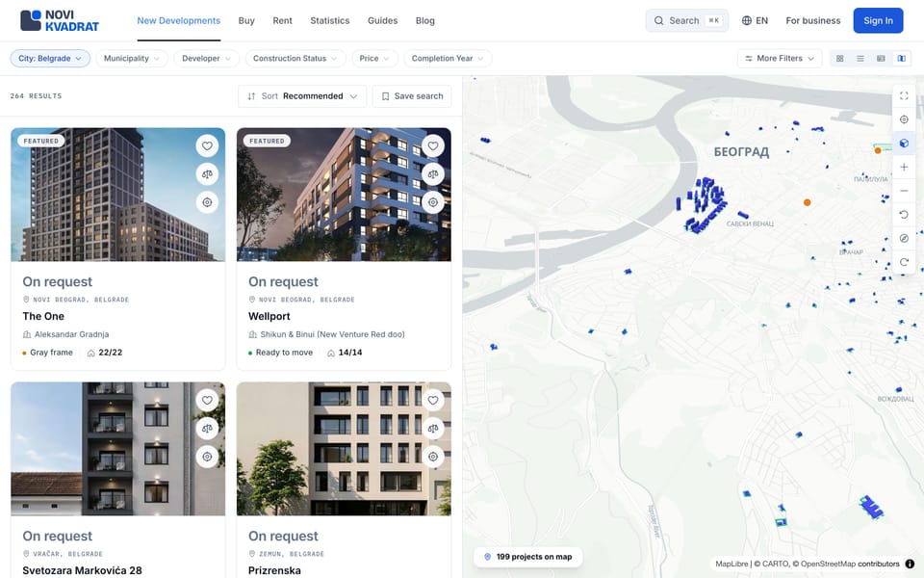The image size is (924, 578).
Task: Locate Prizrenska on the map
Action: (x=433, y=457)
